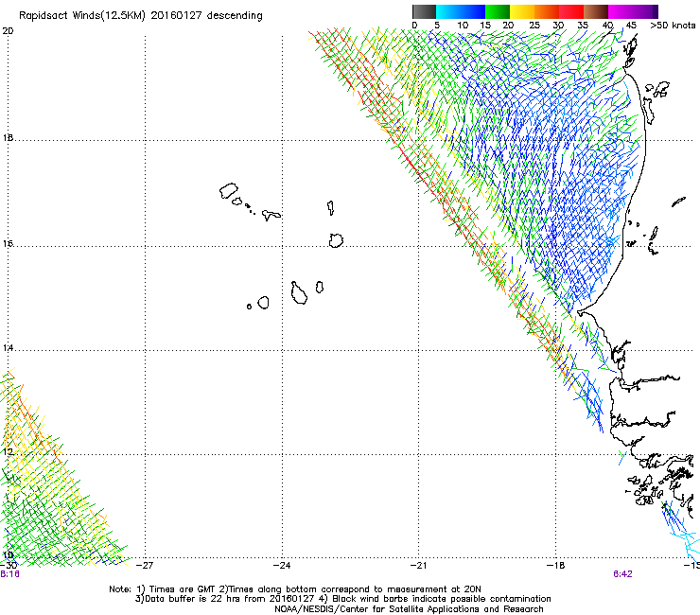Image resolution: width=700 pixels, height=615 pixels.
Task: Select the 'measurement at 20N' note text
Action: coord(434,589)
